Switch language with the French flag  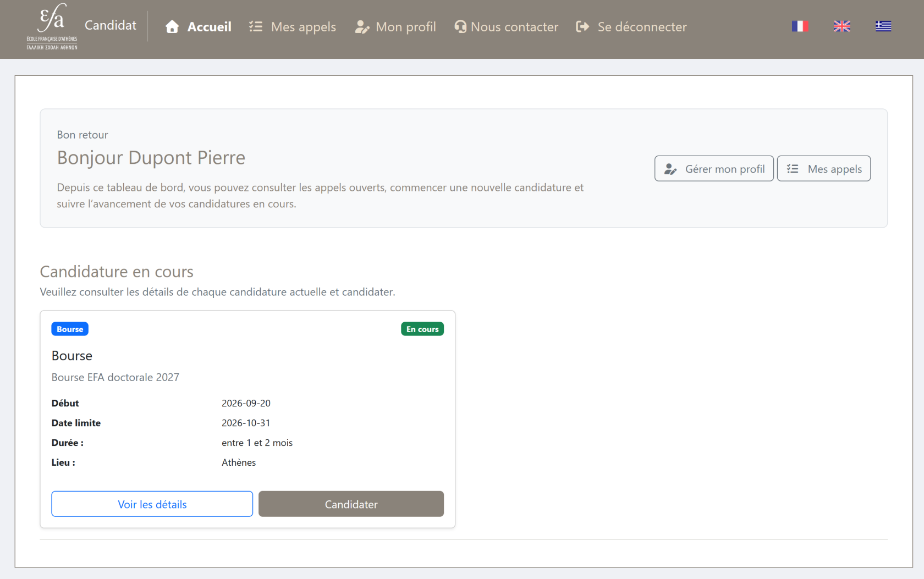pyautogui.click(x=800, y=26)
